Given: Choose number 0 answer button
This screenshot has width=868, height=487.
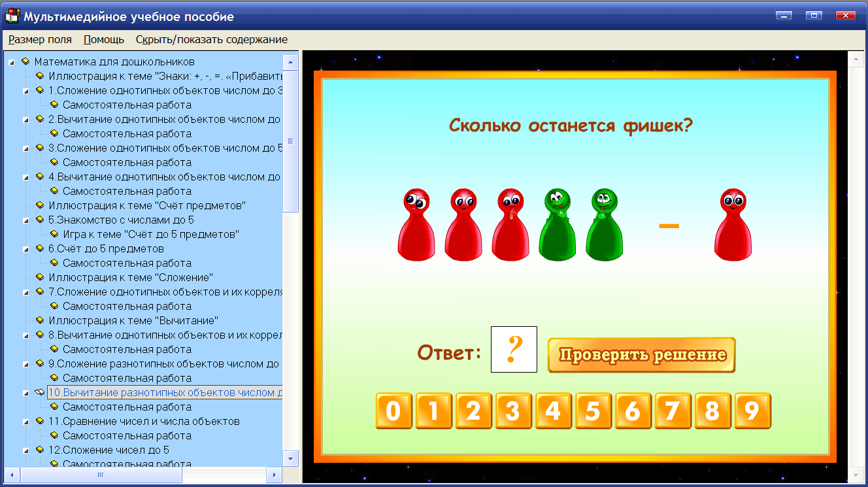Looking at the screenshot, I should [393, 411].
